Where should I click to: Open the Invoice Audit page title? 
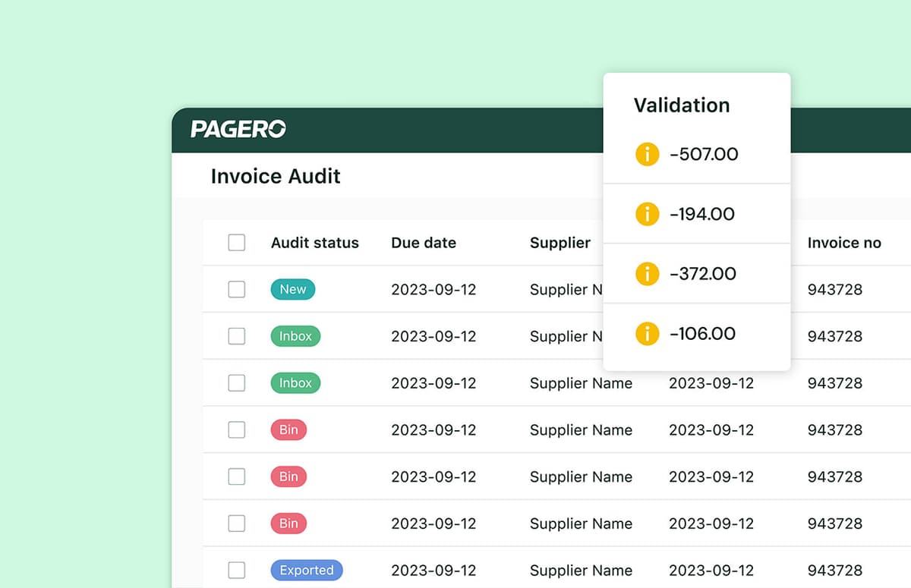[275, 176]
